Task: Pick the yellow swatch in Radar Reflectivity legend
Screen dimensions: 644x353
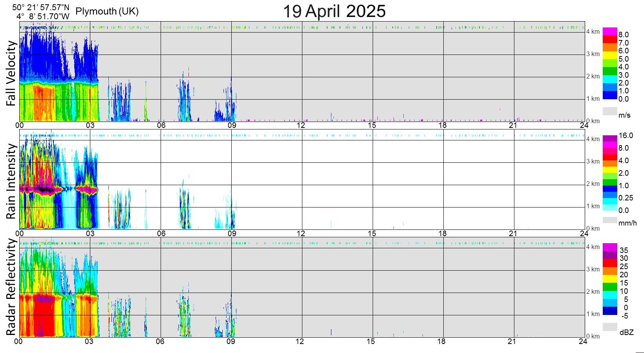Action: pyautogui.click(x=610, y=279)
